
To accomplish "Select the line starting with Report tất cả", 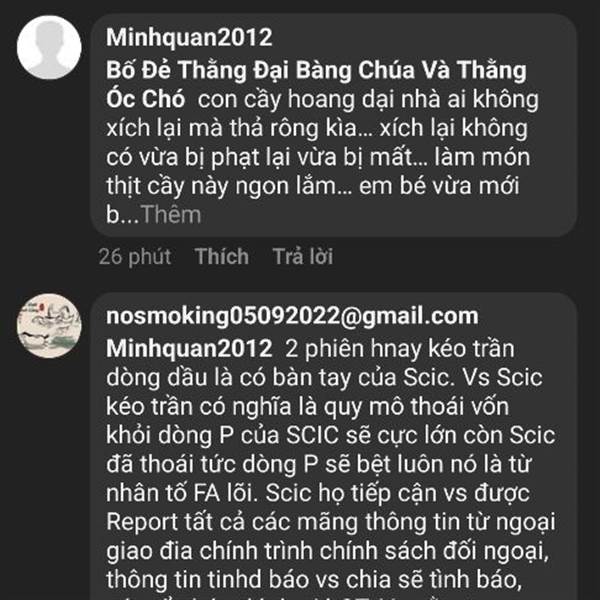I will (x=331, y=522).
